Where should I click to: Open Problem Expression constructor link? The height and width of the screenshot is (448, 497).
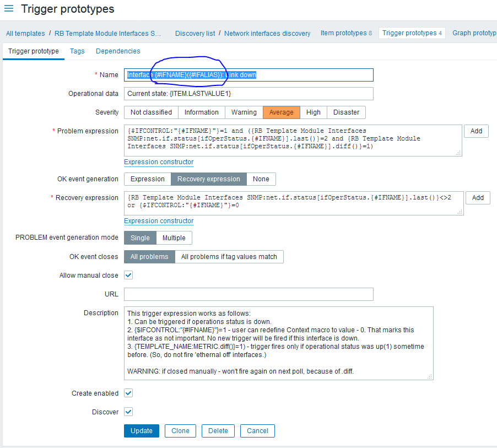tap(159, 162)
